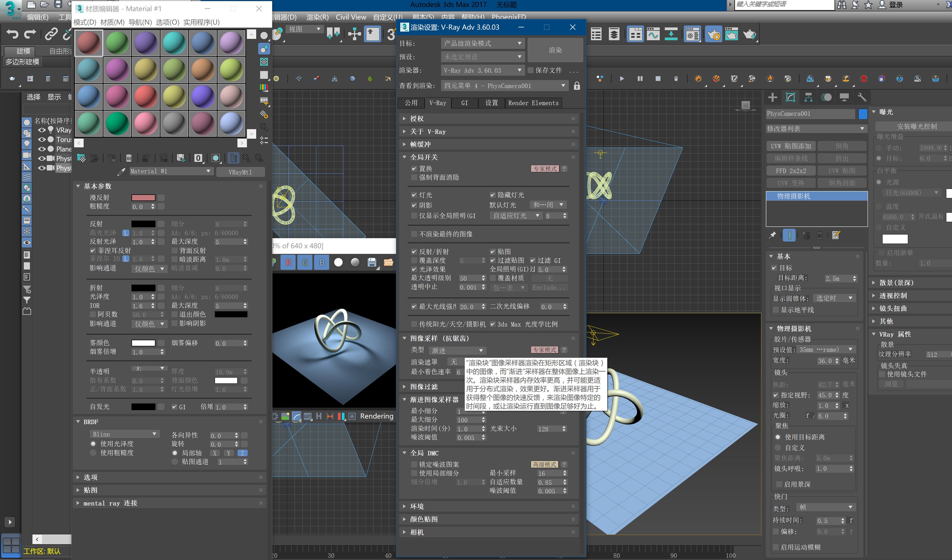Click 安装曝光控制 button
Image resolution: width=952 pixels, height=560 pixels.
coord(916,126)
